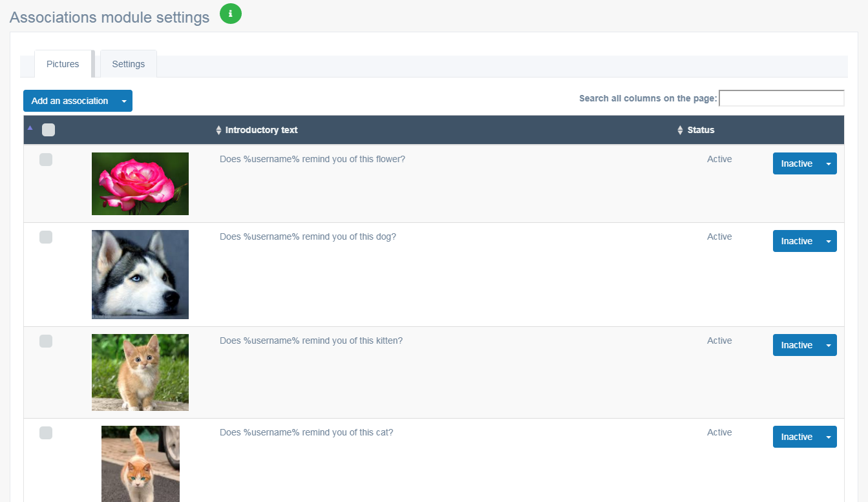Focus the Search all columns input field

point(781,98)
